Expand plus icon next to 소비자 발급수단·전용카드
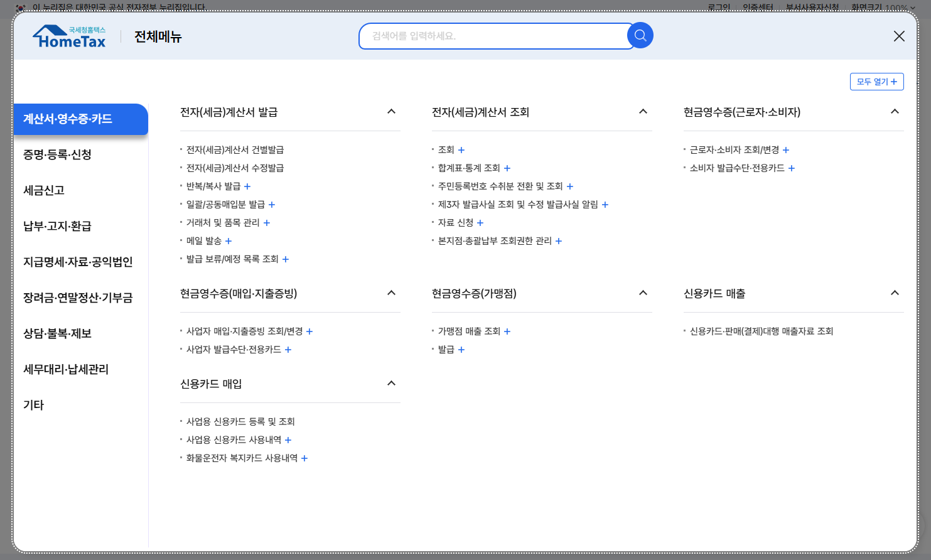This screenshot has height=560, width=931. (x=792, y=168)
